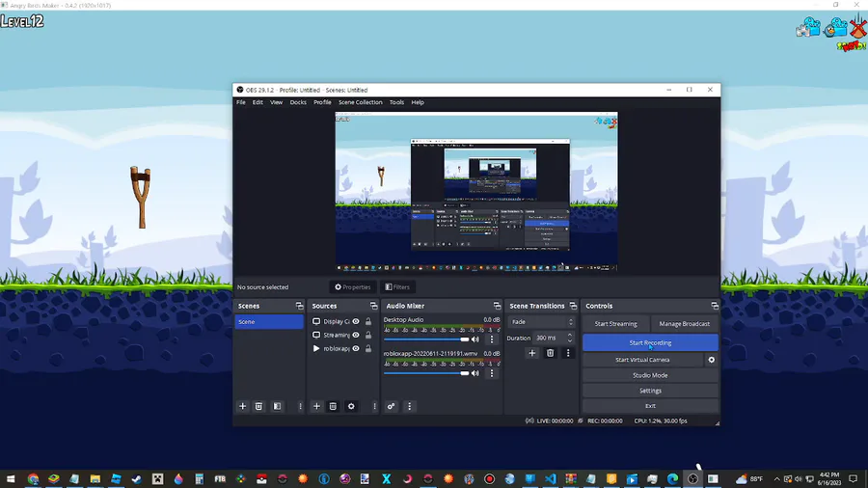This screenshot has width=868, height=488.
Task: Open the Profile menu in OBS
Action: [x=322, y=102]
